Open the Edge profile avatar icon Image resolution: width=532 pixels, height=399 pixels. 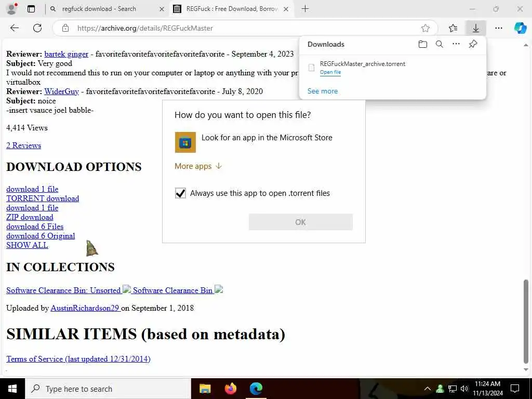(x=12, y=9)
